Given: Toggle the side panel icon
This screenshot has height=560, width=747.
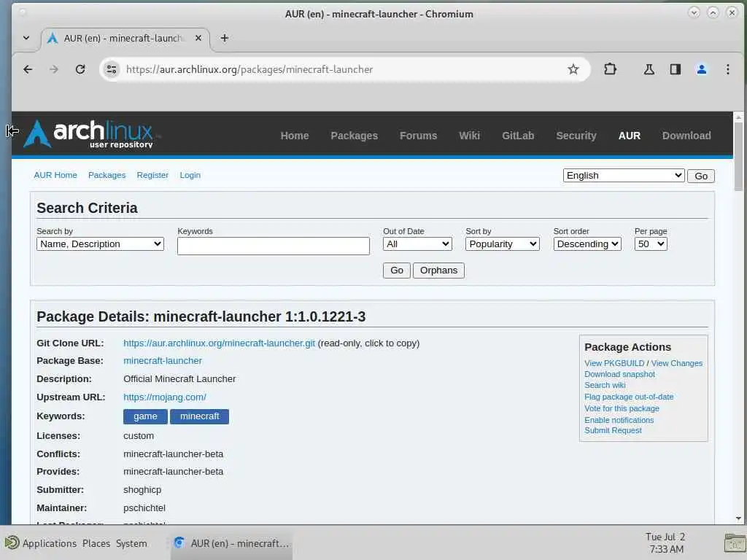Looking at the screenshot, I should (675, 69).
